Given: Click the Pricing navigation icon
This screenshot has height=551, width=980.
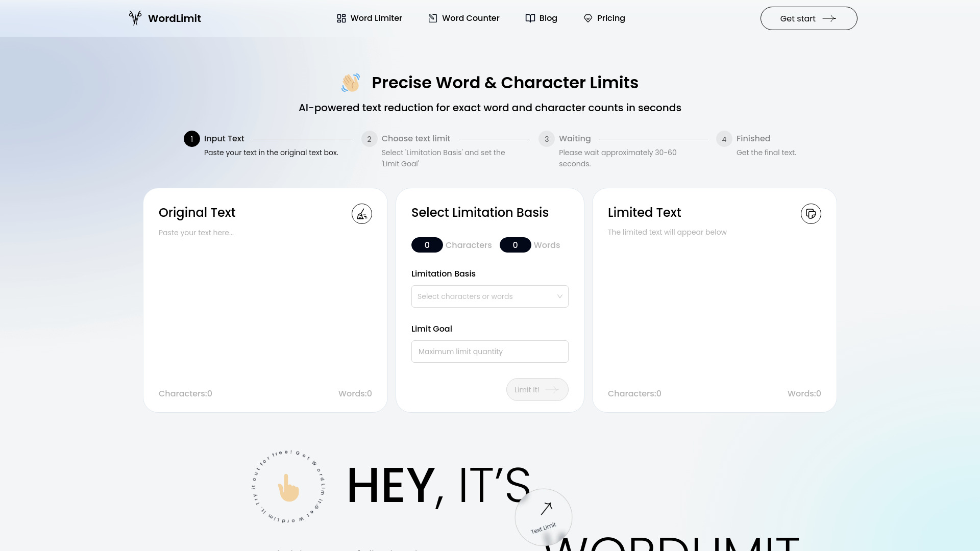Looking at the screenshot, I should point(587,18).
